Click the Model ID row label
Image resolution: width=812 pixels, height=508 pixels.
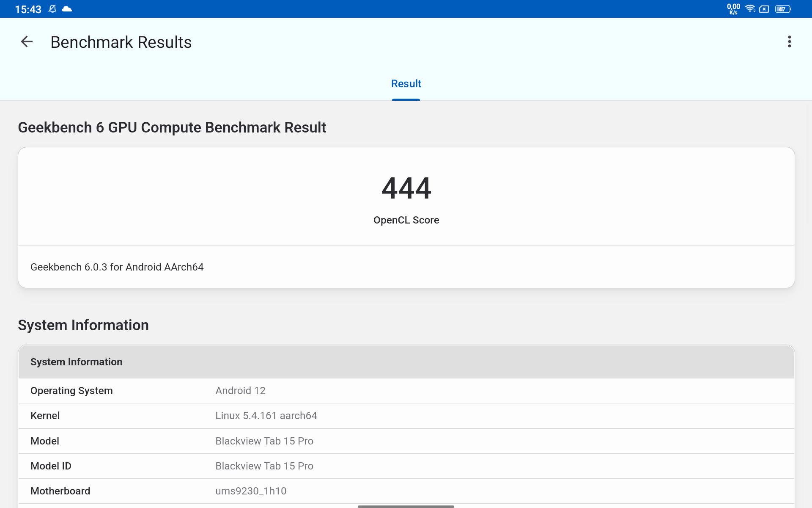(x=51, y=466)
